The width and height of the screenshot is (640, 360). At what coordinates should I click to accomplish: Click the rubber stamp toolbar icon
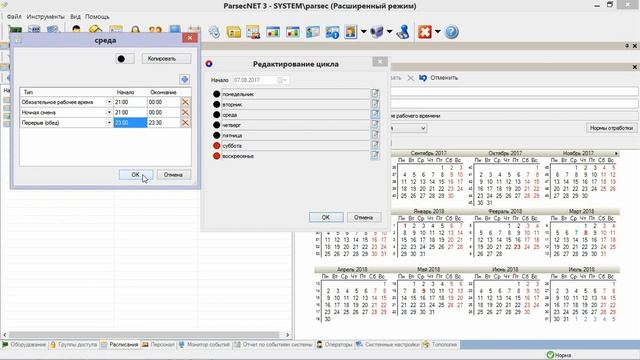tap(404, 32)
